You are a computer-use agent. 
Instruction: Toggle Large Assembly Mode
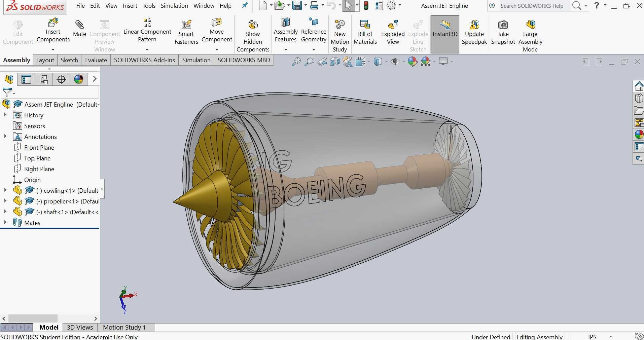pos(530,36)
